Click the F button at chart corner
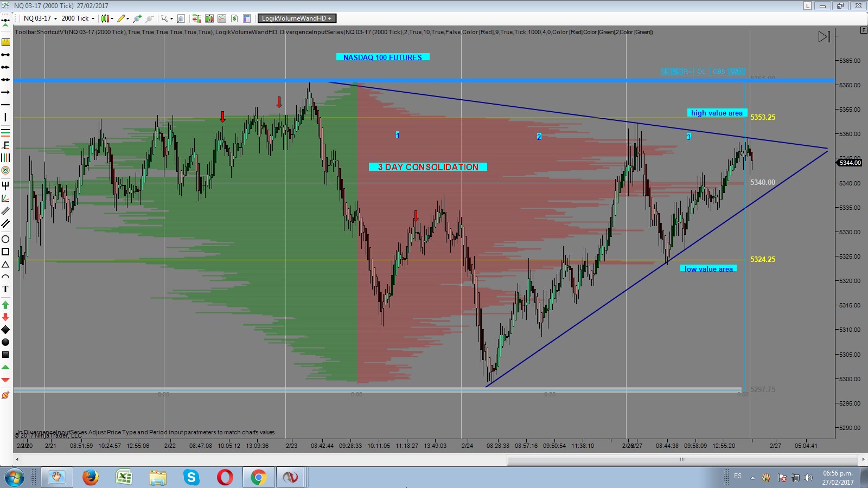The image size is (868, 488). [864, 30]
